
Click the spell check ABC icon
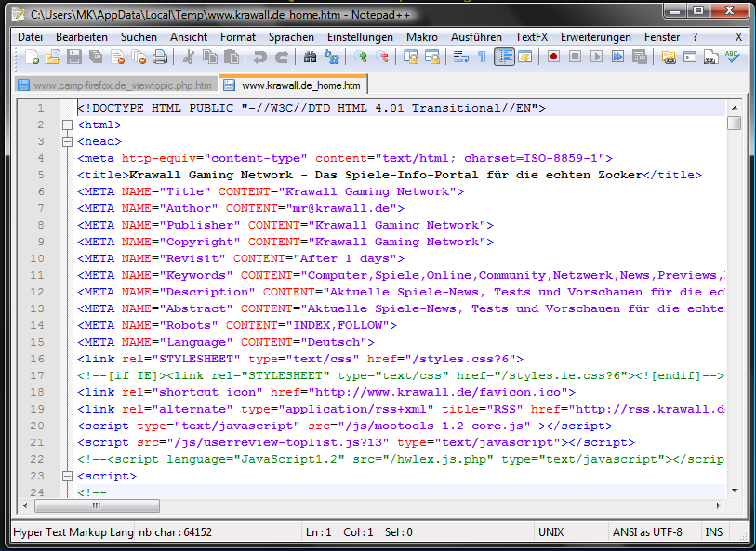733,58
